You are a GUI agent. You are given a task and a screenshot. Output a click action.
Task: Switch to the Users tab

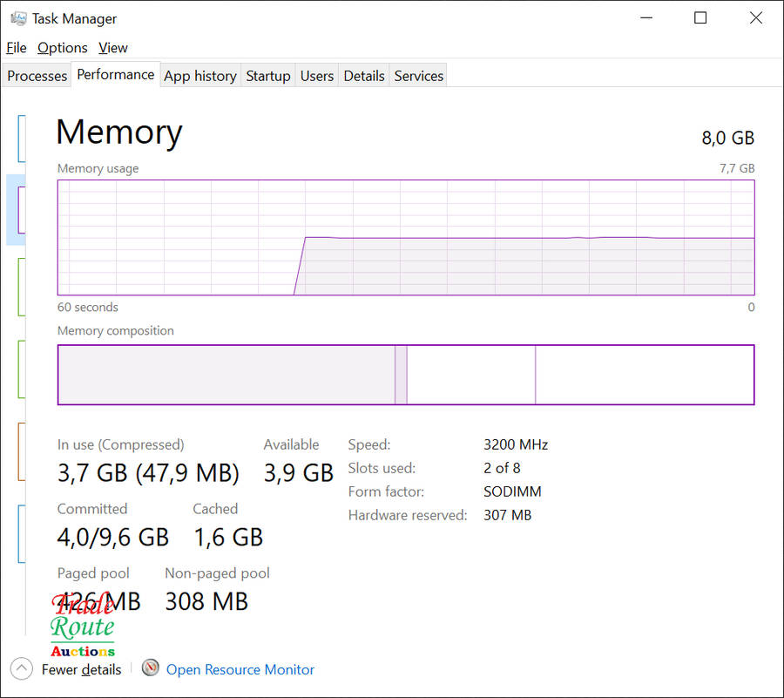click(316, 76)
